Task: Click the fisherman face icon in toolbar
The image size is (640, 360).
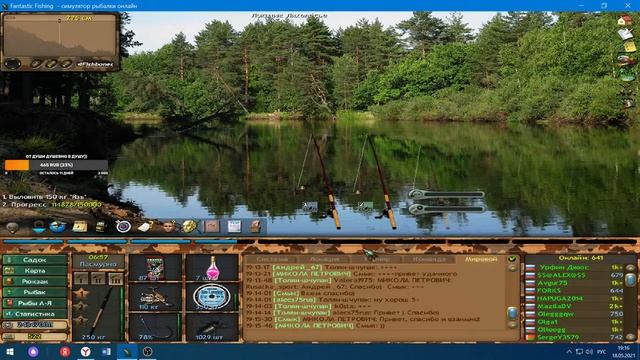Action: (168, 226)
